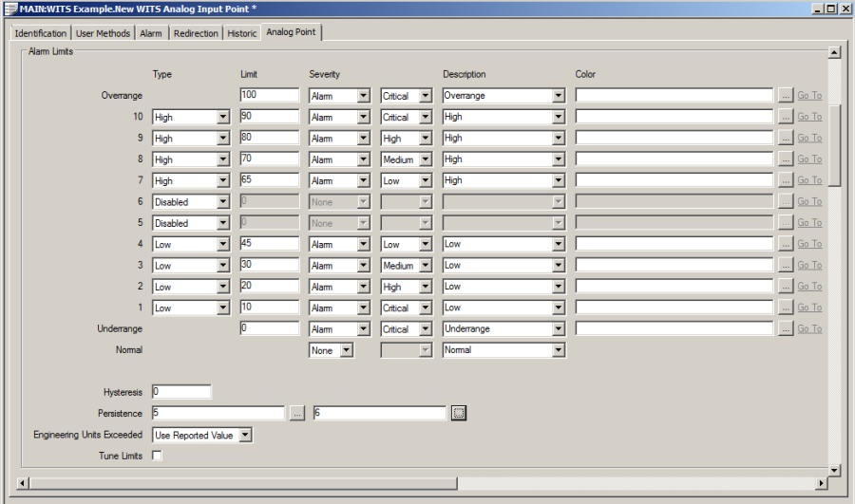Open the first Persistence browse button
The image size is (855, 504).
296,413
